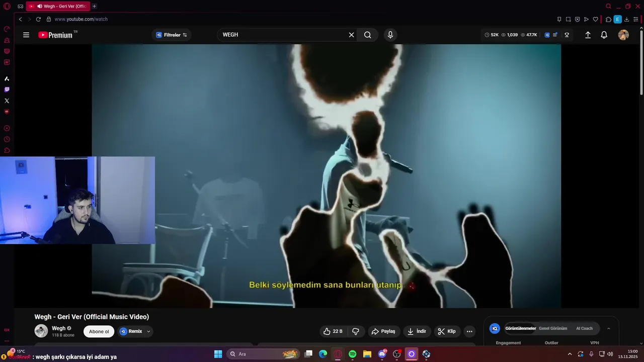Image resolution: width=644 pixels, height=362 pixels.
Task: Click the 47.7K stat in the vidIQ bar
Action: (x=529, y=35)
